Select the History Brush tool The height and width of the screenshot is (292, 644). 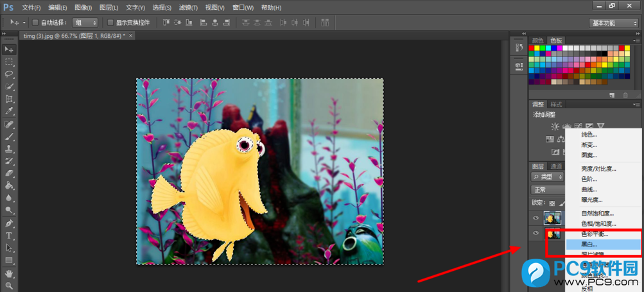click(x=8, y=161)
